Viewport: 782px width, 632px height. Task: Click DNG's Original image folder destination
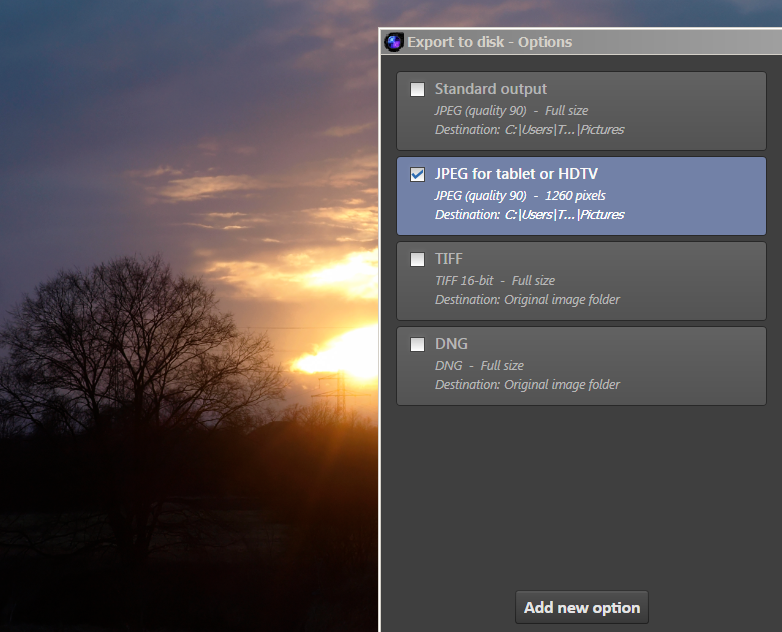pyautogui.click(x=562, y=385)
